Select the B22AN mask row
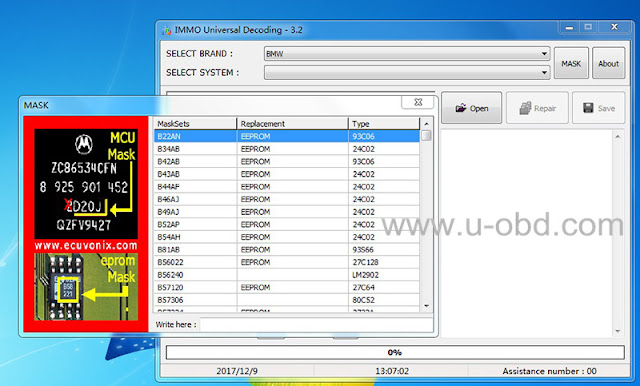Screen dimensions: 640x386 click(x=287, y=136)
